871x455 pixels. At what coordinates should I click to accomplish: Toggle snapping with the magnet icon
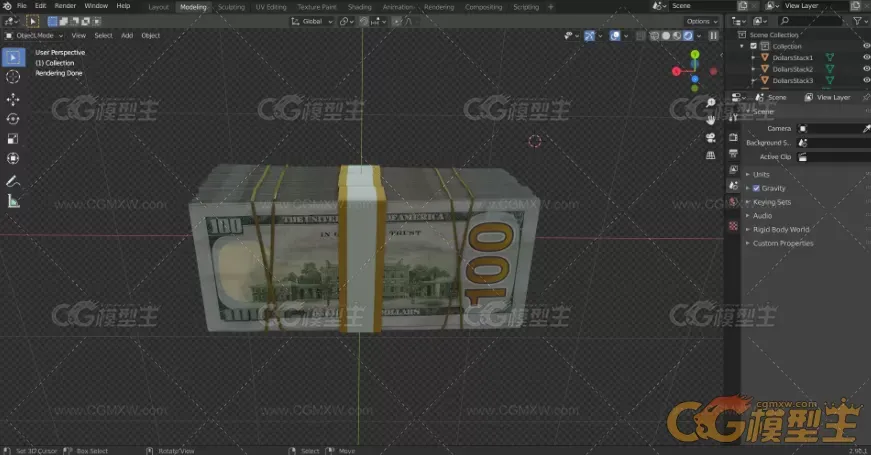pos(364,21)
